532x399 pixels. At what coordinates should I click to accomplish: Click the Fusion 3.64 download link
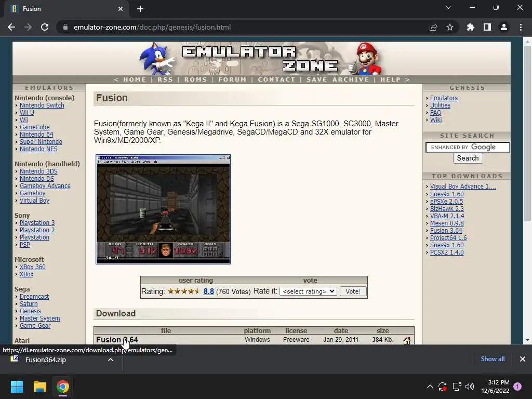coord(117,340)
